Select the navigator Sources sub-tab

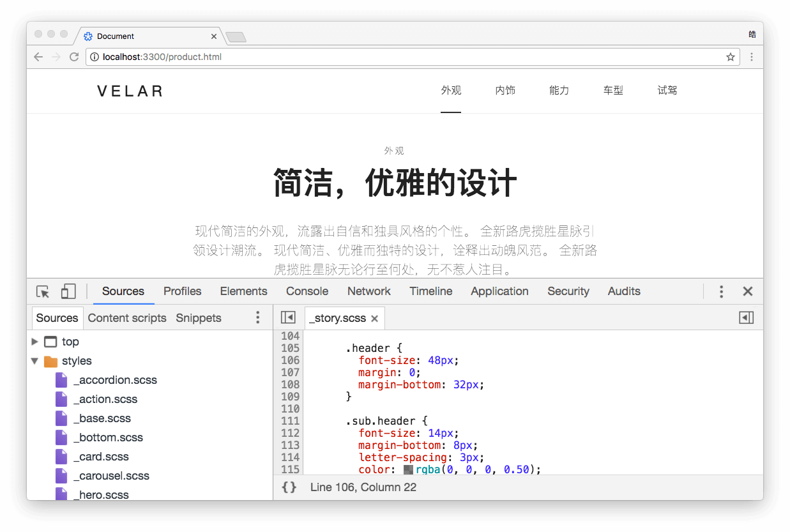tap(57, 318)
